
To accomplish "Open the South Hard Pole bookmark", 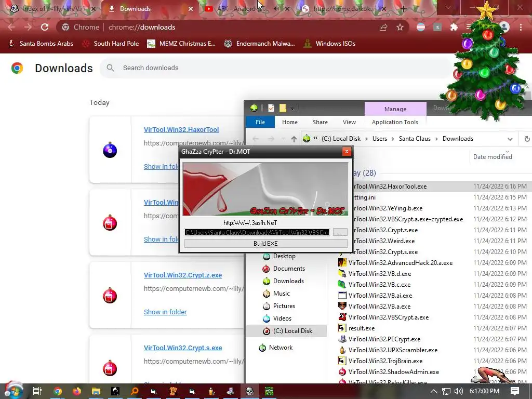I will click(111, 44).
